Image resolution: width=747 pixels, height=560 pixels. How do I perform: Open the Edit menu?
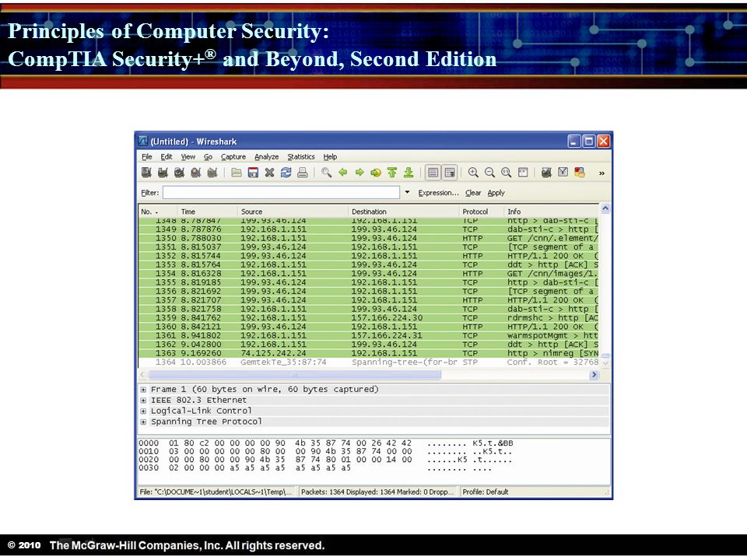click(x=167, y=156)
